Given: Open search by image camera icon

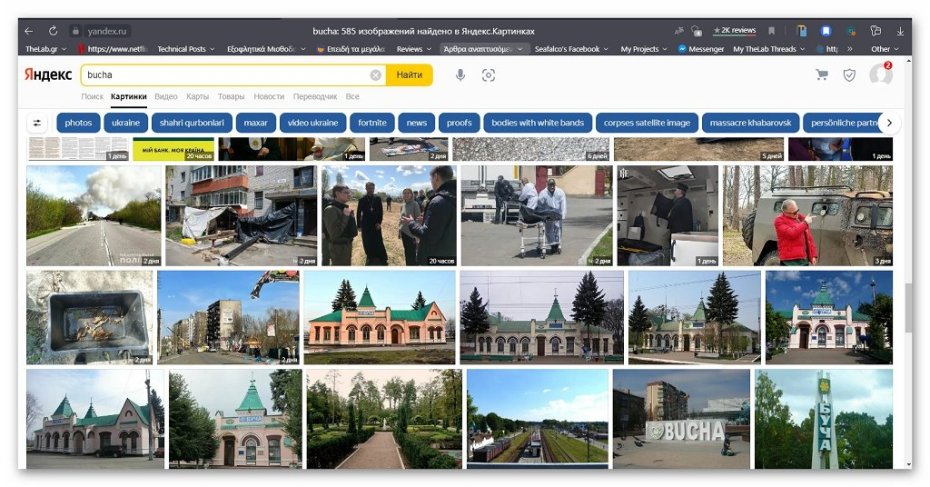Looking at the screenshot, I should 488,75.
